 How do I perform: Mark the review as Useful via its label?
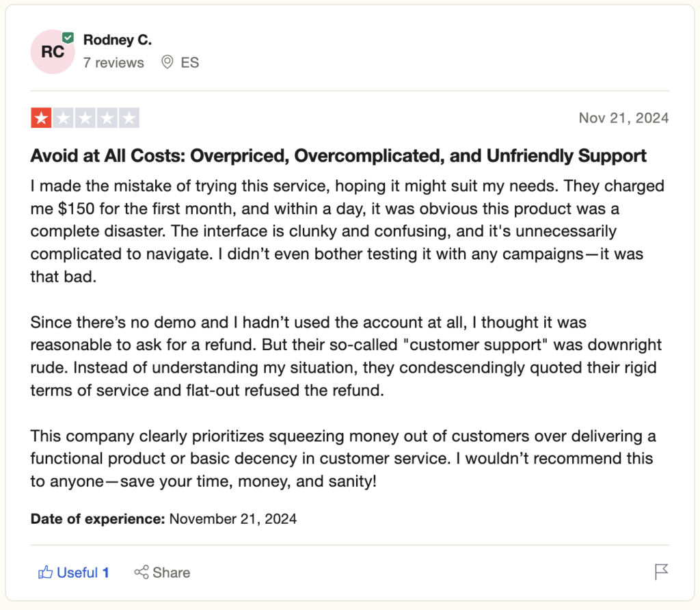pos(78,572)
